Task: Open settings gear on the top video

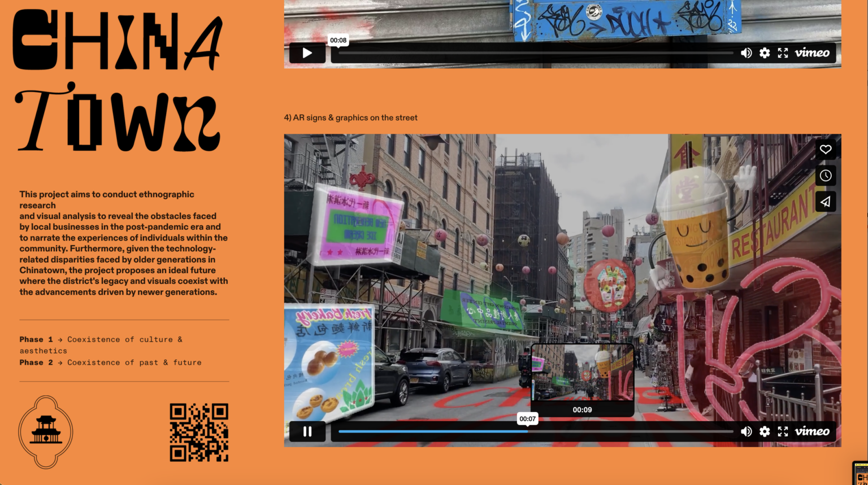Action: click(765, 53)
